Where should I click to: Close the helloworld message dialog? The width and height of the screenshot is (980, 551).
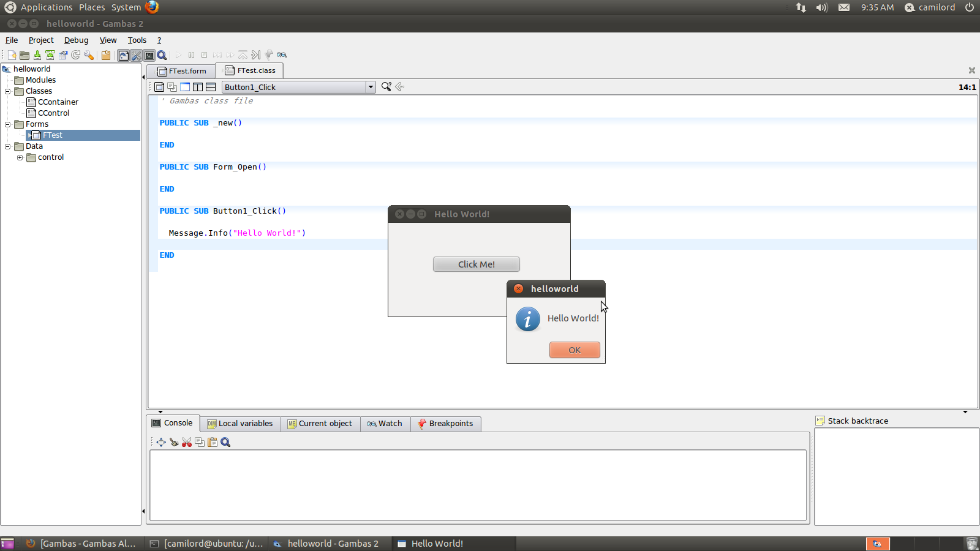(x=519, y=288)
